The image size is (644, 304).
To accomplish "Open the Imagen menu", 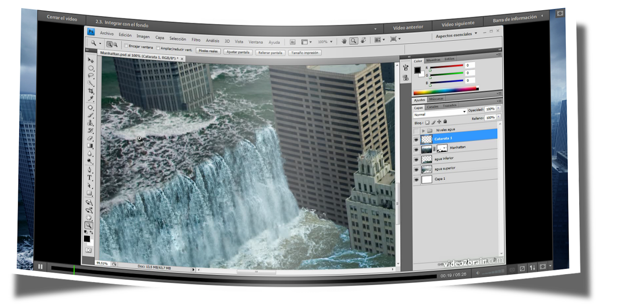I will (x=143, y=36).
